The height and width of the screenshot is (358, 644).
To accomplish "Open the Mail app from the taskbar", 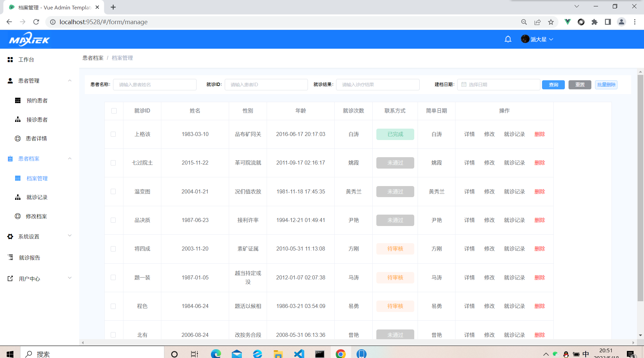I will [236, 354].
